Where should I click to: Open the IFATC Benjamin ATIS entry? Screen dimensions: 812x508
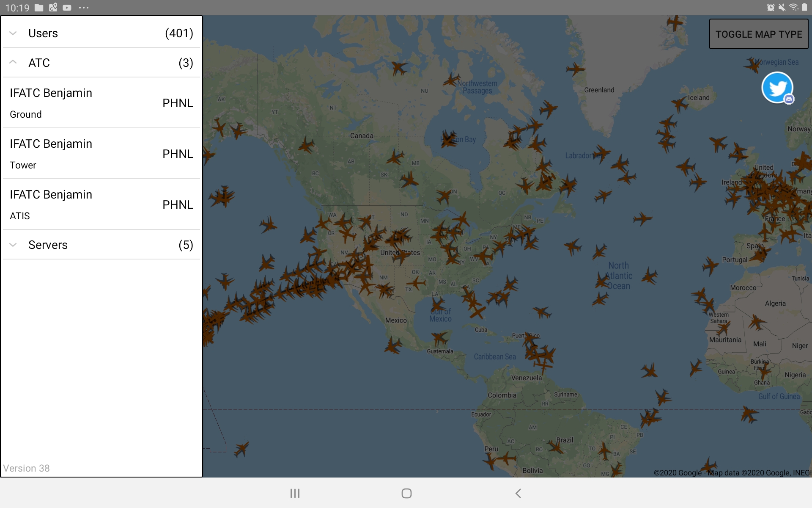point(101,204)
